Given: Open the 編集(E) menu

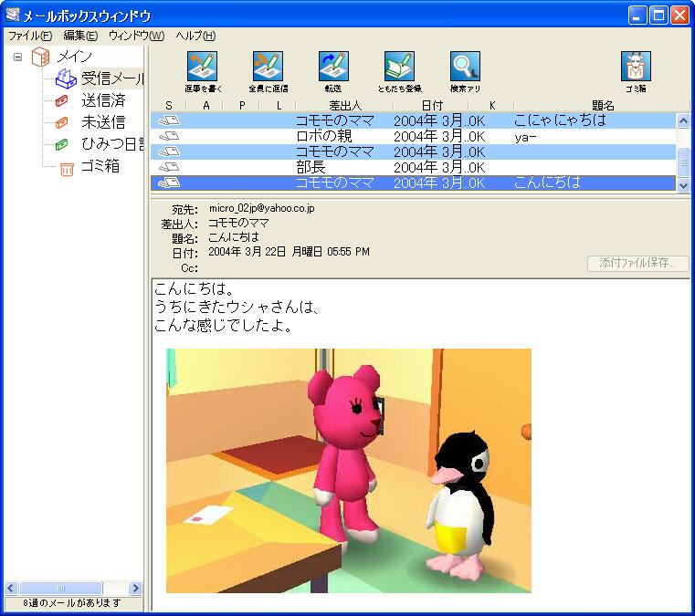Looking at the screenshot, I should pyautogui.click(x=80, y=36).
